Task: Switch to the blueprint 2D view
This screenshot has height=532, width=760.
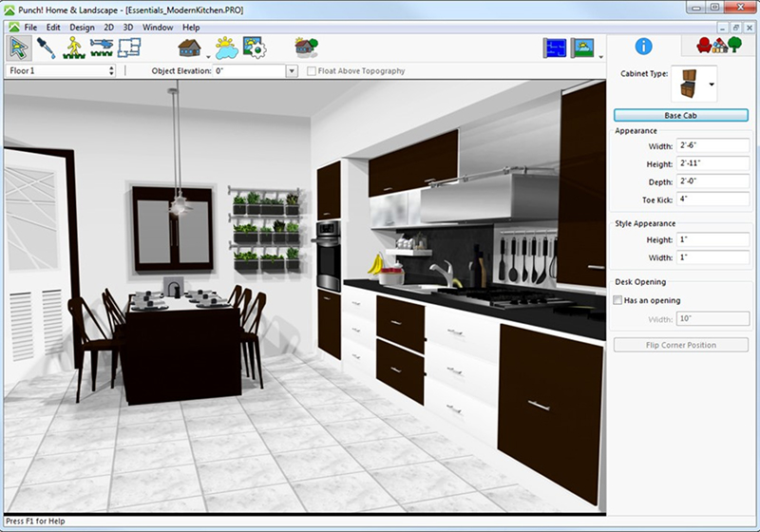Action: tap(554, 47)
